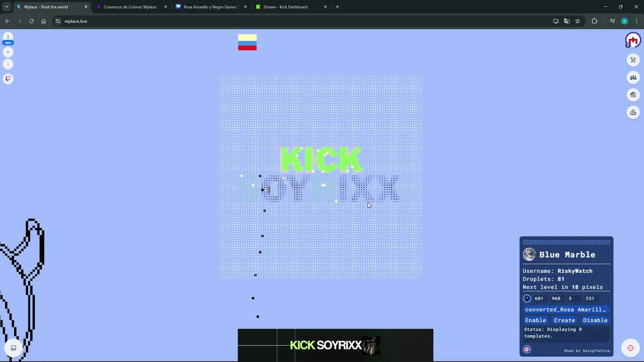This screenshot has width=644, height=362.
Task: Open the user profile avatar with level badge
Action: pyautogui.click(x=633, y=40)
